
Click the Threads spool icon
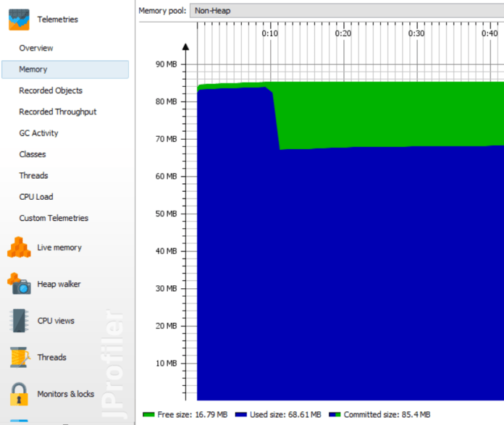(19, 357)
